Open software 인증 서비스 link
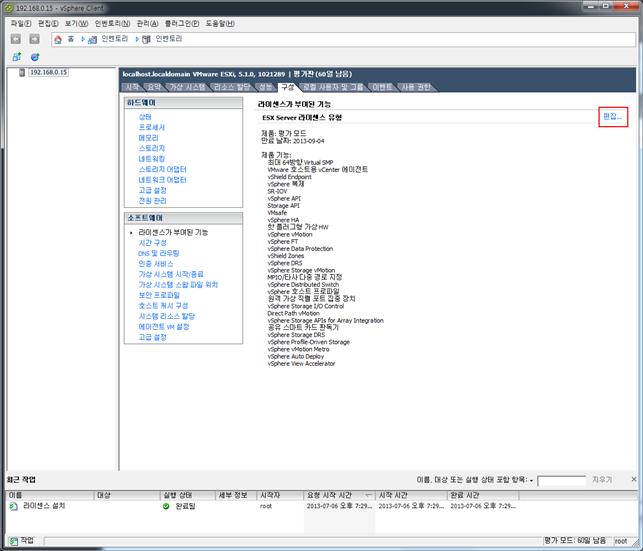The height and width of the screenshot is (551, 643). pyautogui.click(x=155, y=264)
